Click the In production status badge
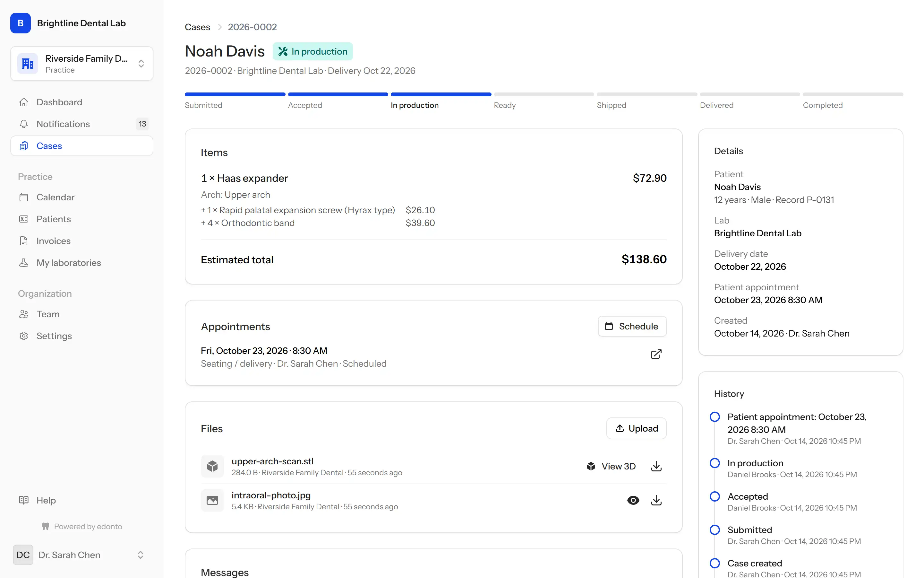The width and height of the screenshot is (924, 578). tap(312, 51)
